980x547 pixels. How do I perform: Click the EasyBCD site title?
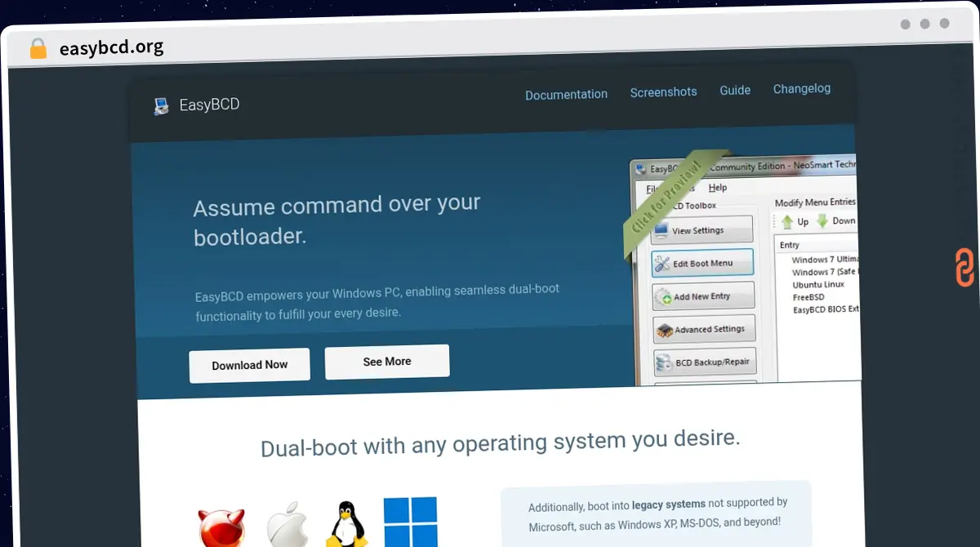pyautogui.click(x=209, y=105)
